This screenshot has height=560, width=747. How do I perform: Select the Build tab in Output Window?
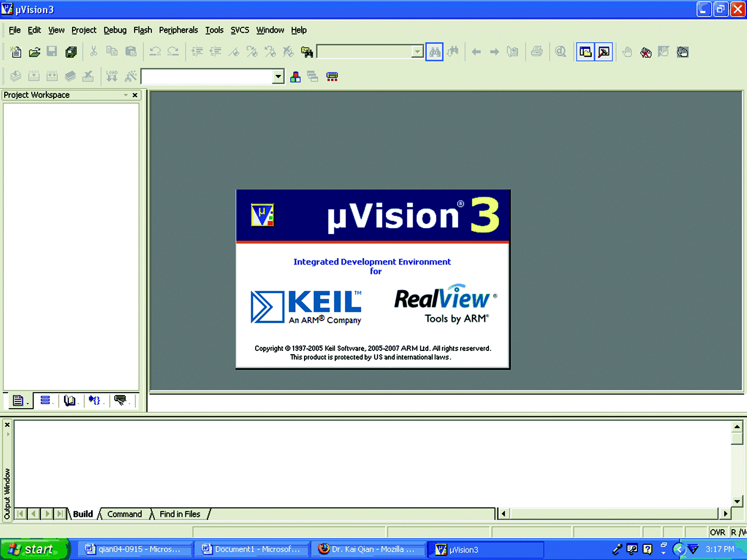pyautogui.click(x=83, y=514)
